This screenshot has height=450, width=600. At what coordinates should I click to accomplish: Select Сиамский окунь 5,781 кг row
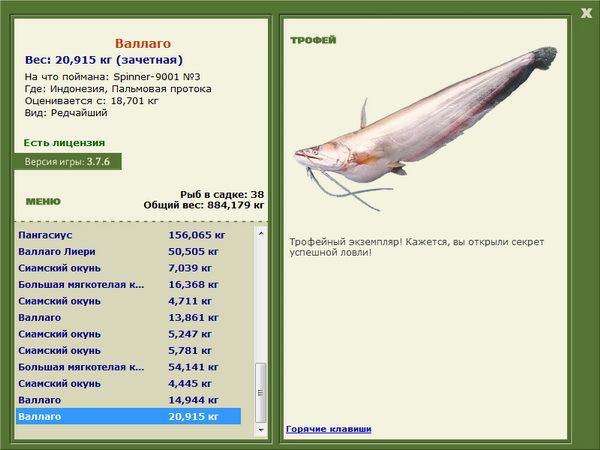tap(129, 350)
